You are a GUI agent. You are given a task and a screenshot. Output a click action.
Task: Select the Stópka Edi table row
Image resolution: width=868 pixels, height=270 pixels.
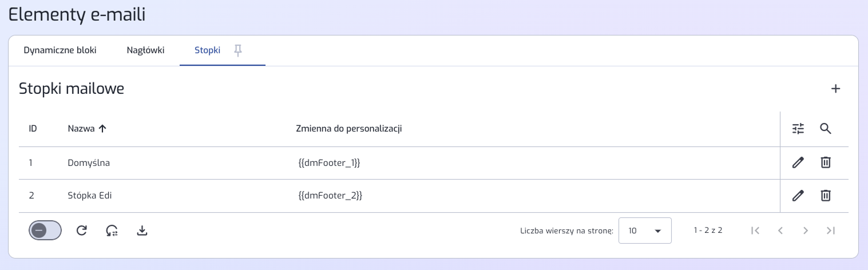[x=399, y=196]
